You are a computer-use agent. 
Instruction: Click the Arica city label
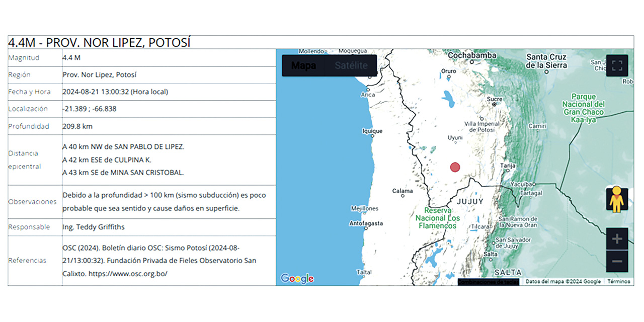pos(368,95)
